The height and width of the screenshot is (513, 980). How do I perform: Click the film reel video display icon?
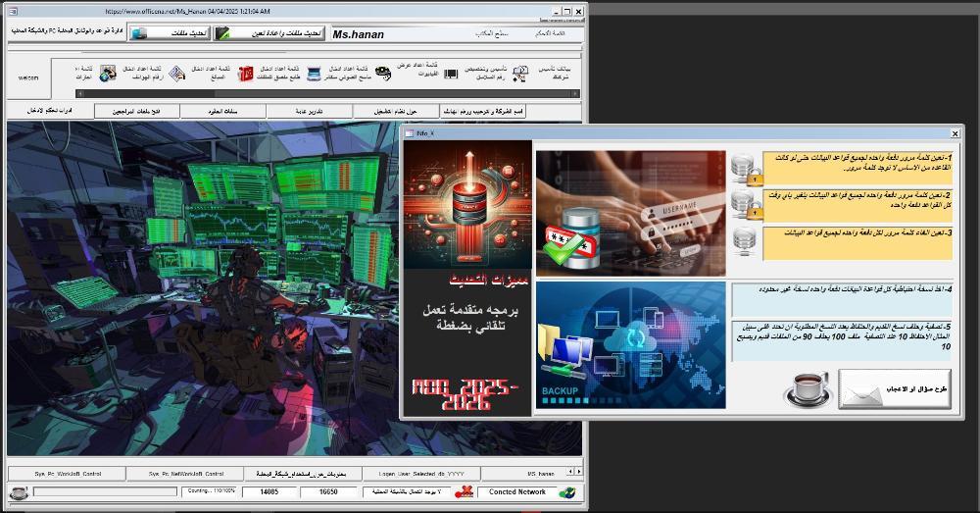click(x=383, y=74)
